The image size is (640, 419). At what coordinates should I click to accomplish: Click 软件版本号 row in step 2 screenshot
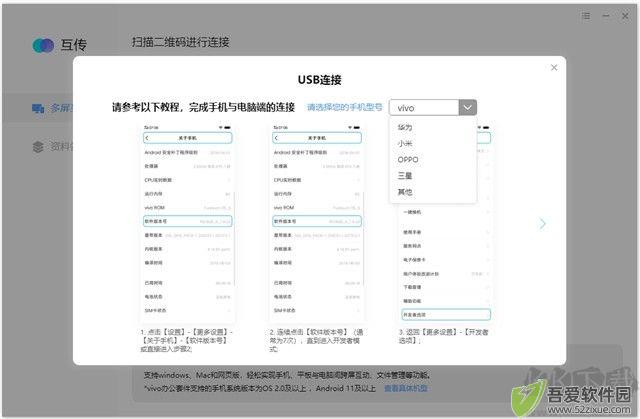(x=317, y=221)
